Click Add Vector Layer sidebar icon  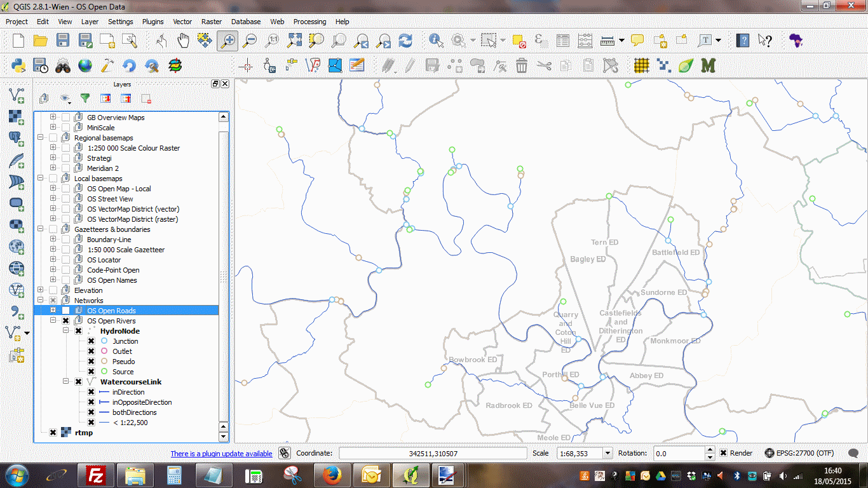tap(17, 95)
